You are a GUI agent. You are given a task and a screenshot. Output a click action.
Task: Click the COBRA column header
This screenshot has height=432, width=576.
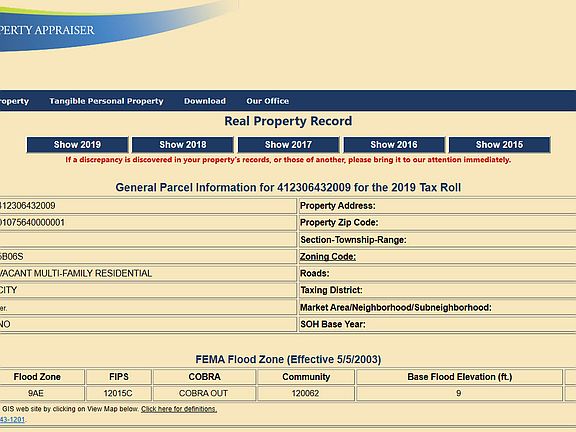tap(204, 377)
